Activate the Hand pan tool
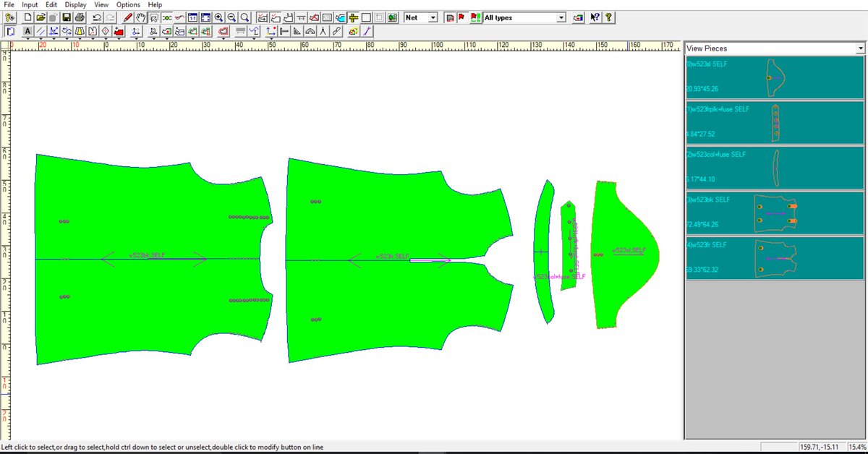Viewport: 868px width, 454px height. point(140,17)
